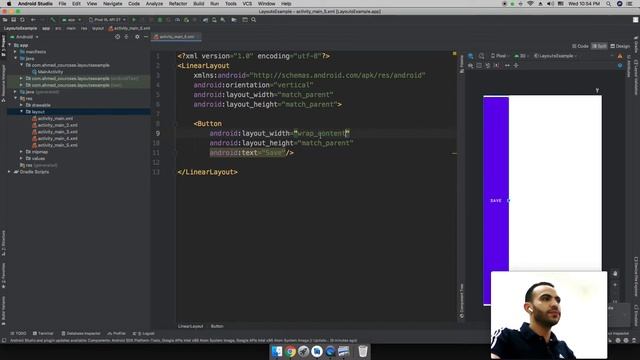Open the Logcat tool window
Viewport: 640px width, 360px height.
(144, 333)
